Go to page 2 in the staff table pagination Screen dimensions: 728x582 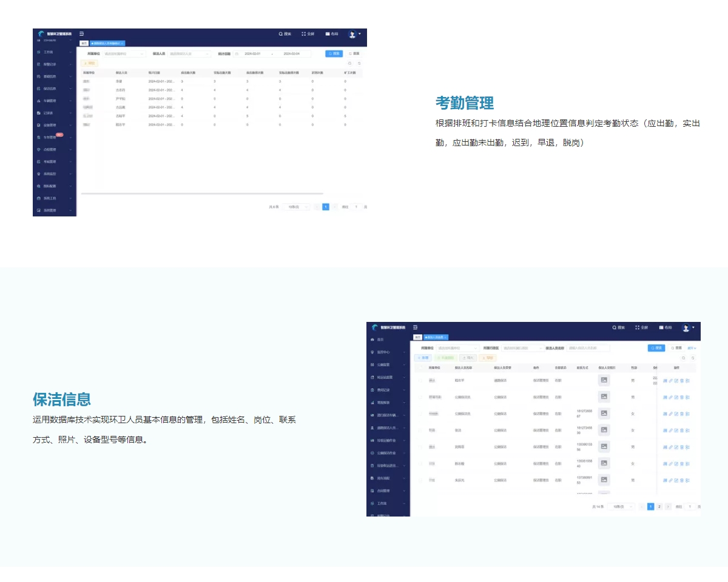(659, 506)
